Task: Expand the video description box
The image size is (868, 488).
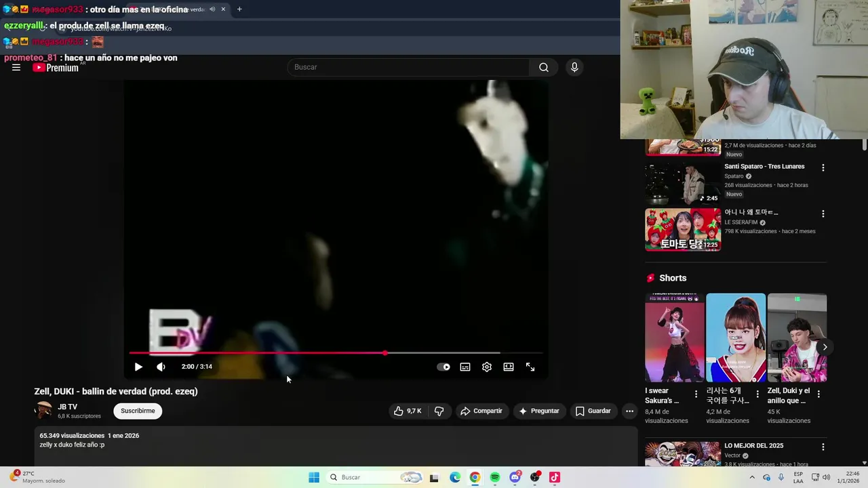Action: click(x=336, y=447)
